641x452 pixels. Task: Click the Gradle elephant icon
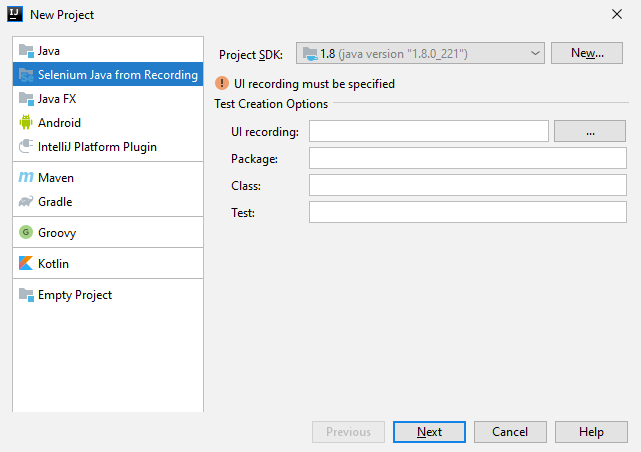26,201
